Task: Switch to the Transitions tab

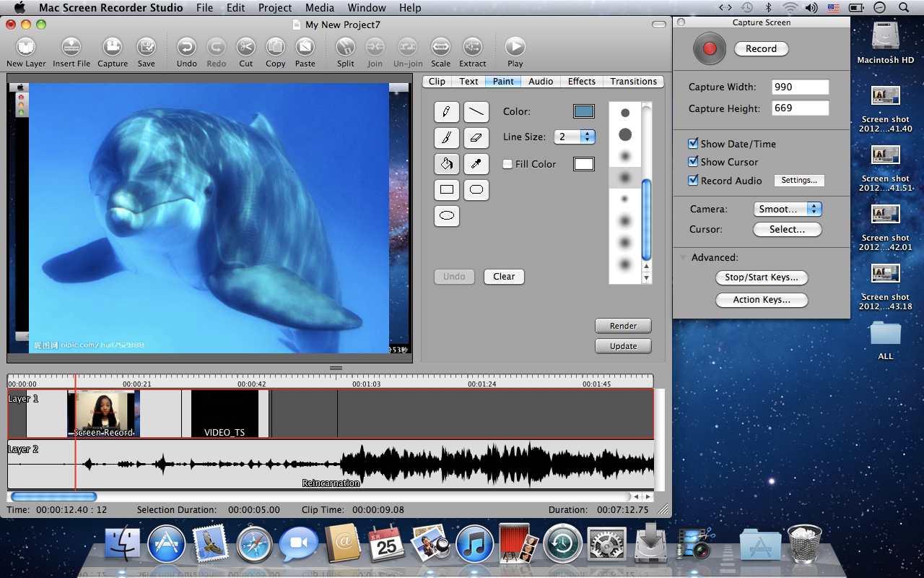Action: click(x=633, y=82)
